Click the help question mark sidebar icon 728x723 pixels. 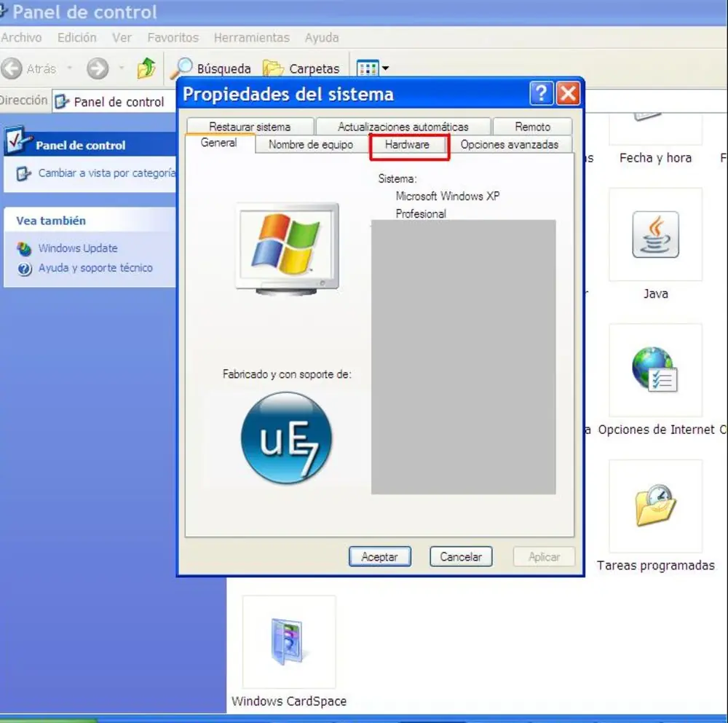coord(25,269)
